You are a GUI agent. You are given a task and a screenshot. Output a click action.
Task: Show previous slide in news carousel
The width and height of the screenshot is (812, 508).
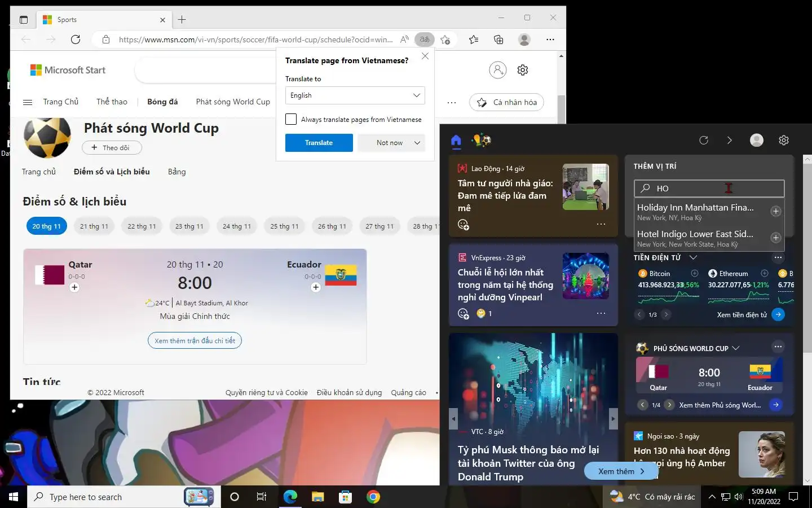coord(453,419)
